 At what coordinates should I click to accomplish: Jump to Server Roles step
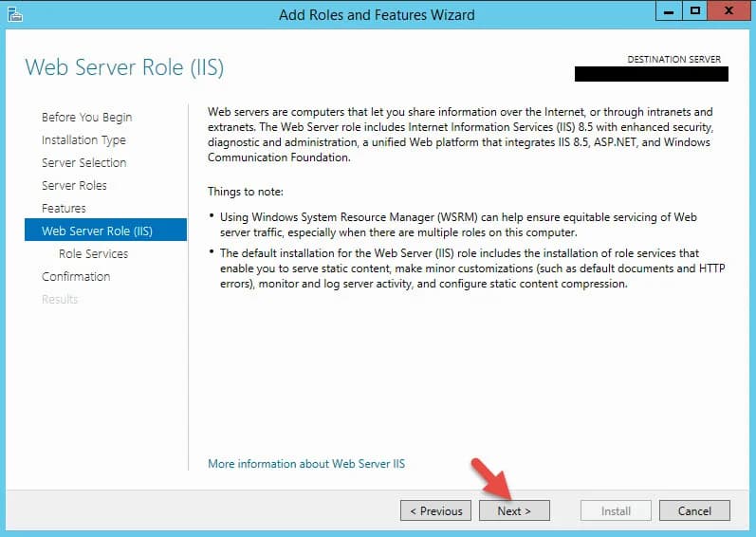click(74, 185)
